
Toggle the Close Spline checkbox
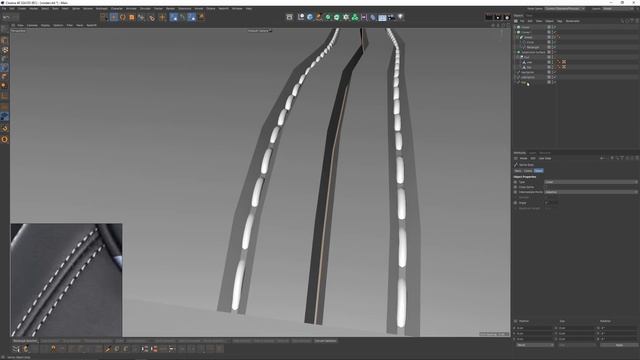(x=546, y=187)
